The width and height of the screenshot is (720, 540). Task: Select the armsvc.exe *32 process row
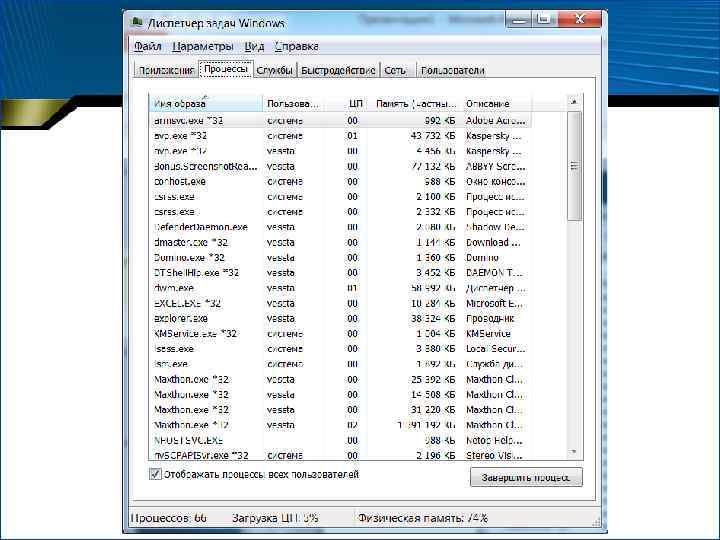coord(340,121)
